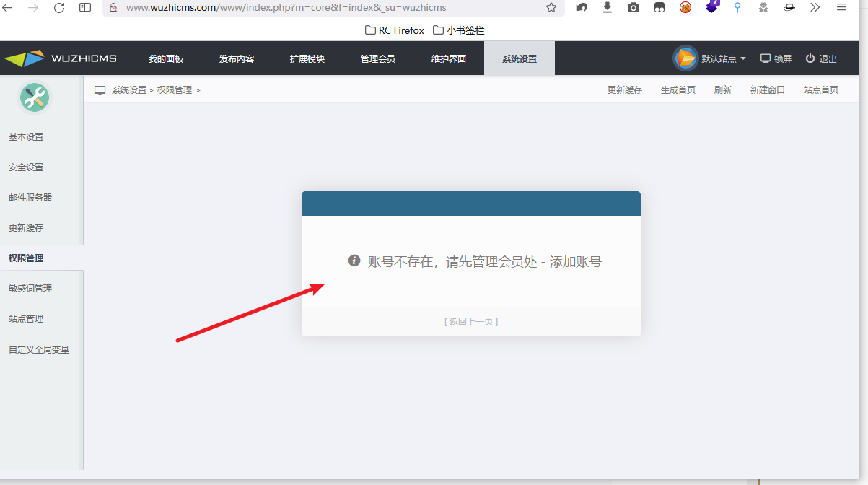This screenshot has width=868, height=485.
Task: Click 更新缓存 link in the top toolbar
Action: 625,90
